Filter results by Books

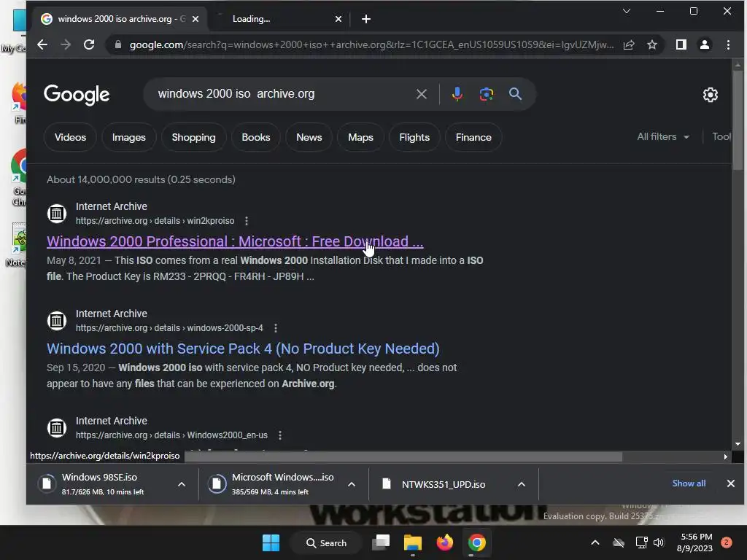(x=256, y=137)
